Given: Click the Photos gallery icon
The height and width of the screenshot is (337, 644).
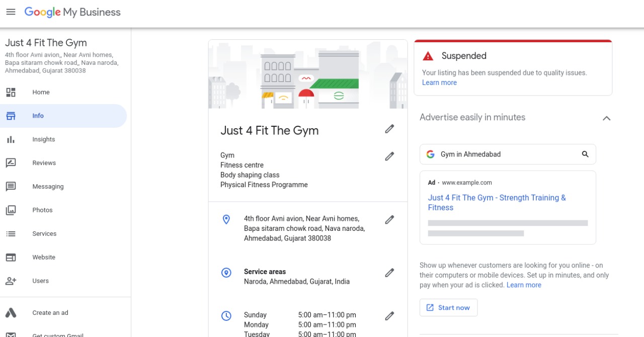Looking at the screenshot, I should click(x=11, y=210).
